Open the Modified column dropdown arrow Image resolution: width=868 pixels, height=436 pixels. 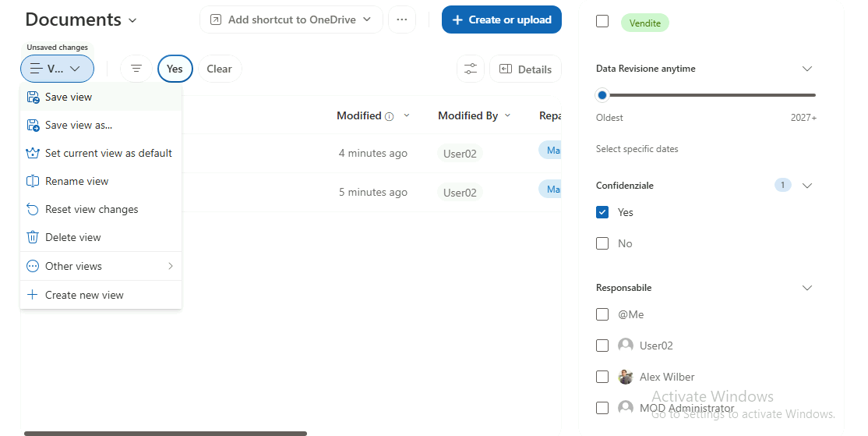coord(407,115)
